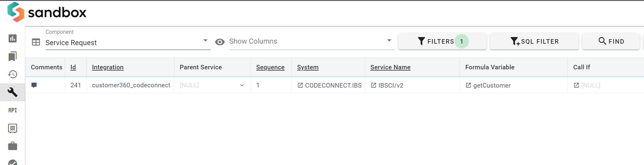644x165 pixels.
Task: Expand the Component Service Request dropdown
Action: [x=205, y=41]
